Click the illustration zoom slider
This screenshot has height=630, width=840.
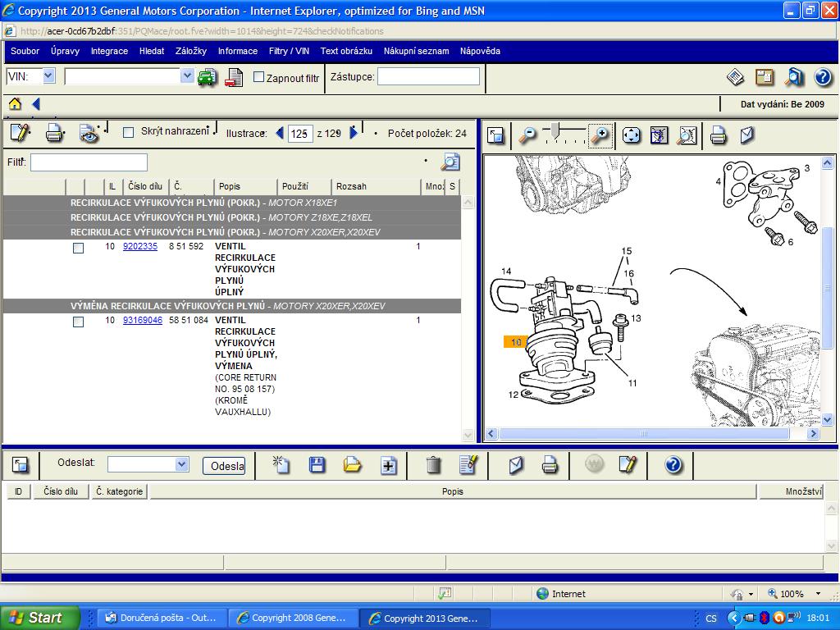pyautogui.click(x=555, y=131)
